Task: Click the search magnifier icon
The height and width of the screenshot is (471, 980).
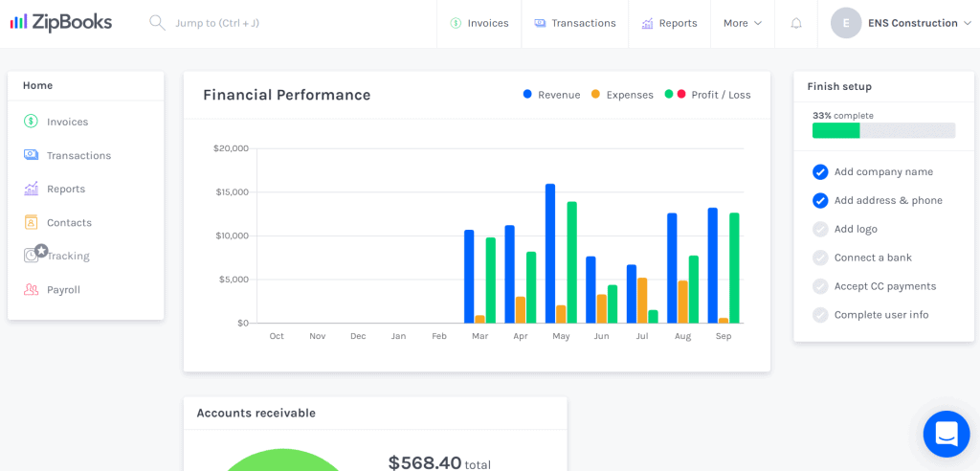Action: 157,23
